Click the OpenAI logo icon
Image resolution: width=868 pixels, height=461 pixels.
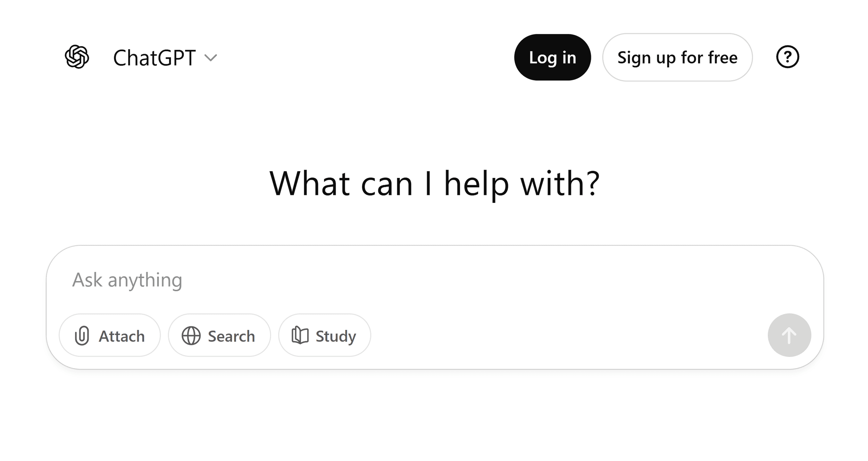(77, 57)
